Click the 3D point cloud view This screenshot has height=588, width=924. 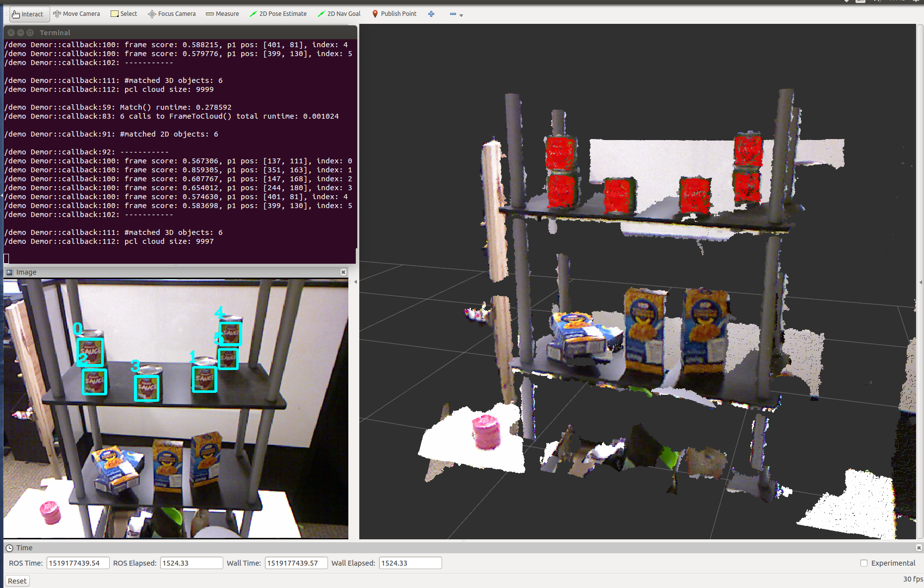pos(637,282)
